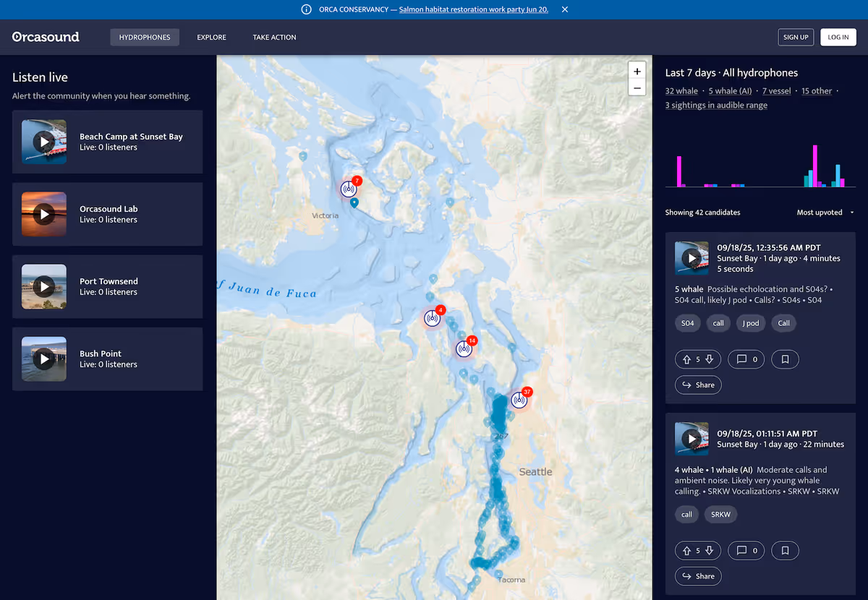The width and height of the screenshot is (868, 600).
Task: Zoom out on the map
Action: tap(637, 88)
